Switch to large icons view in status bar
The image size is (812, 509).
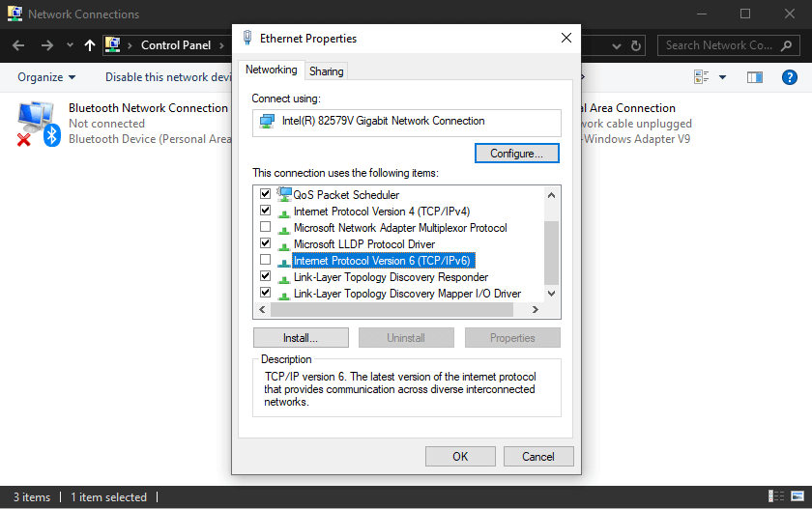(797, 496)
